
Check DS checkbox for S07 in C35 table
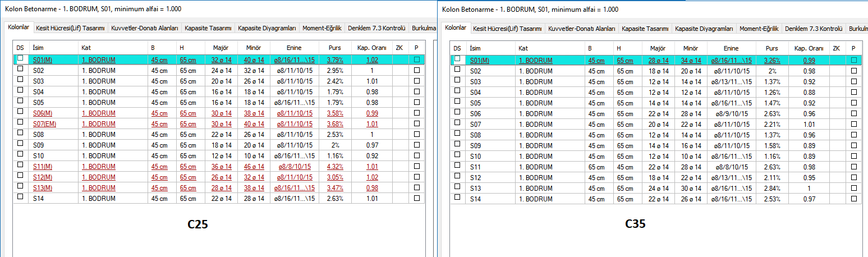(457, 123)
